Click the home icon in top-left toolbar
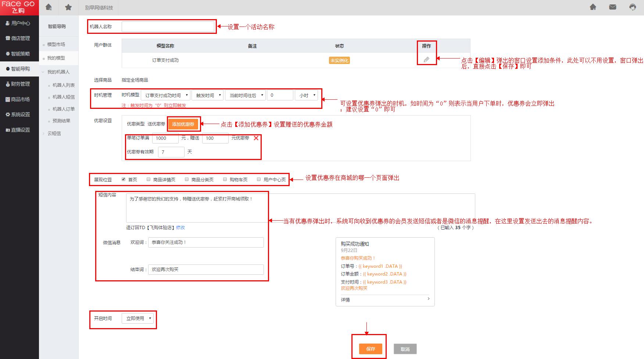 49,7
